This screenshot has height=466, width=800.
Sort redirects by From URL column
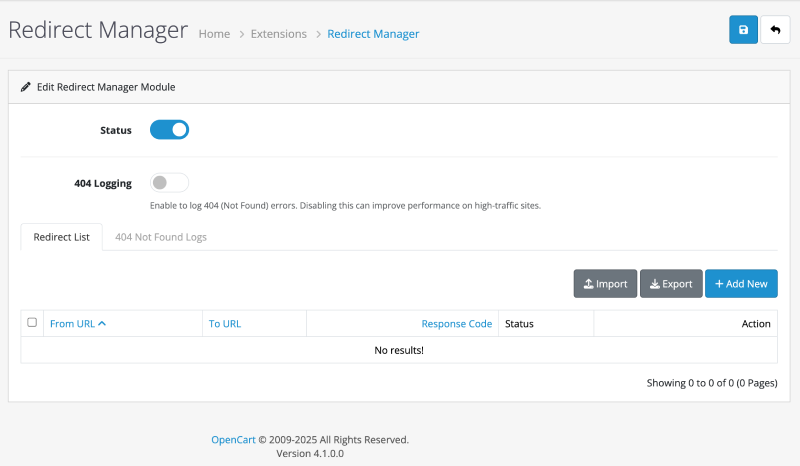[x=72, y=324]
